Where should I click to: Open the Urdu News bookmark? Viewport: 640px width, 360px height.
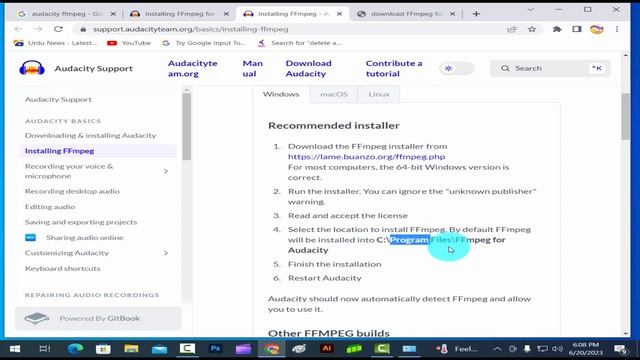(x=56, y=43)
